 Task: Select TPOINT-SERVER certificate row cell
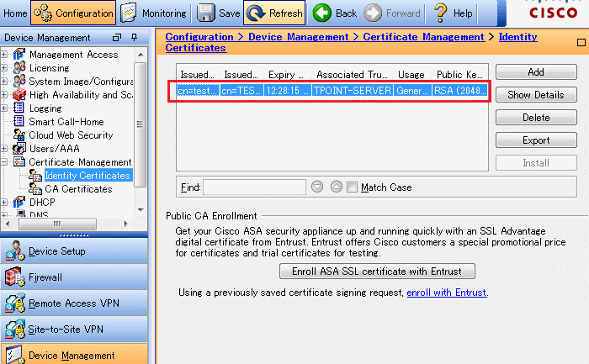(x=353, y=91)
